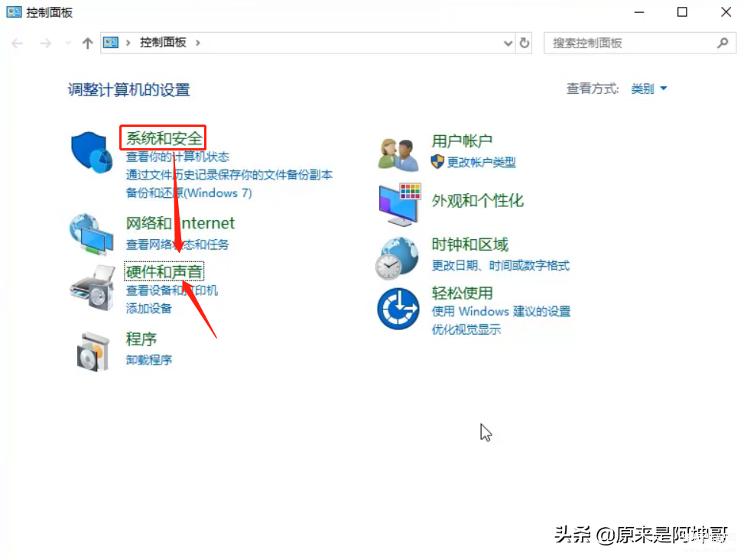Minimize the Control Panel window
This screenshot has height=560, width=744.
(639, 12)
